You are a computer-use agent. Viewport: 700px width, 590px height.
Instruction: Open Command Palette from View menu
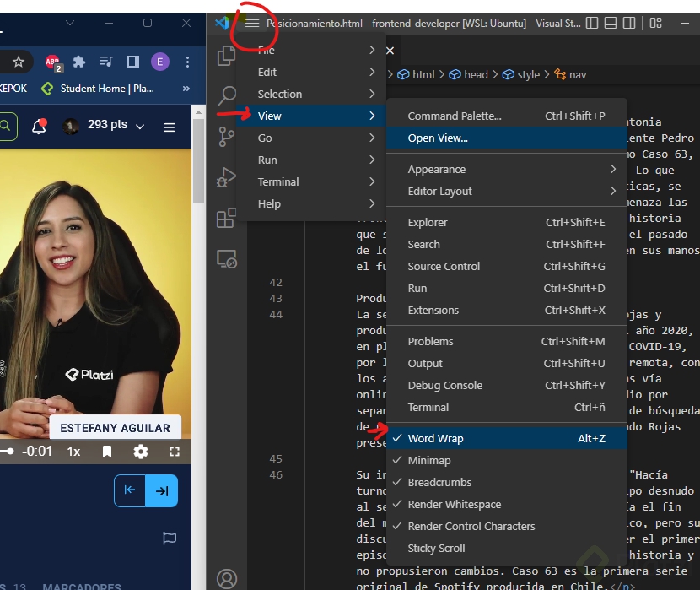click(507, 116)
